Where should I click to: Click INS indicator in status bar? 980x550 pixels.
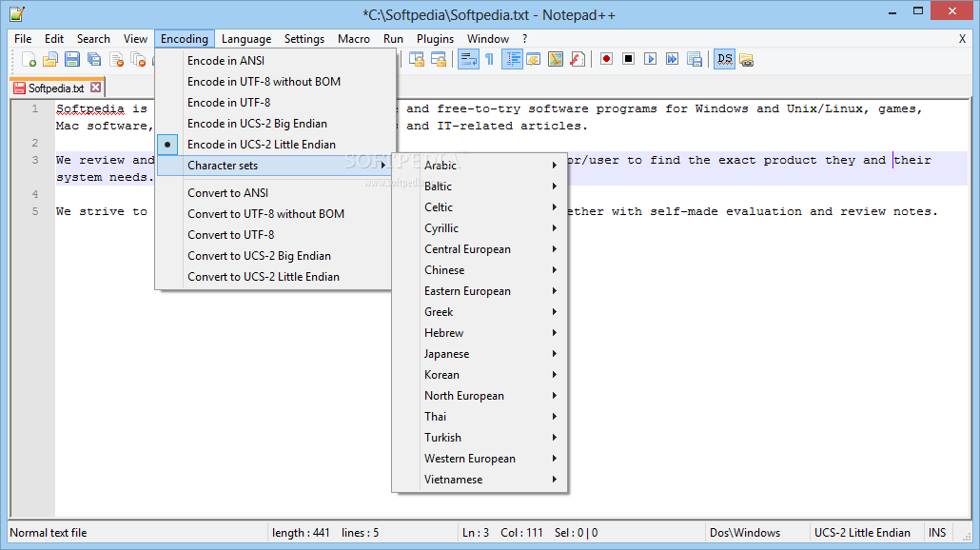[937, 533]
